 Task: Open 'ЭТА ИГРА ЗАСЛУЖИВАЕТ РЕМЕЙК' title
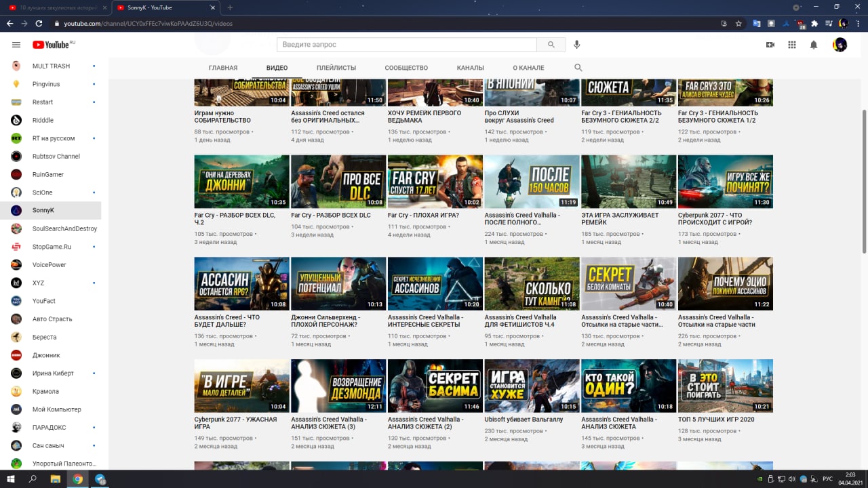click(x=620, y=218)
